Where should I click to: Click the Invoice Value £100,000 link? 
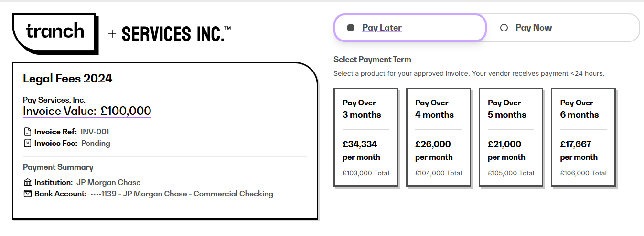(87, 111)
